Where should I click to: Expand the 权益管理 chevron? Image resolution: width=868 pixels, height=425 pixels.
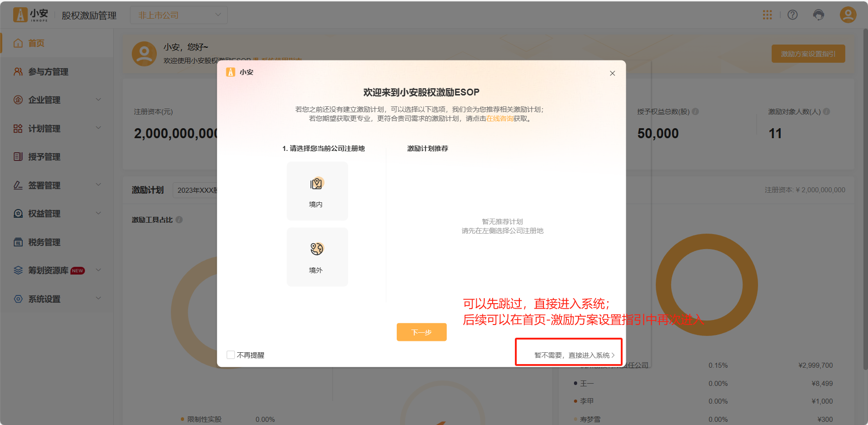pyautogui.click(x=99, y=213)
